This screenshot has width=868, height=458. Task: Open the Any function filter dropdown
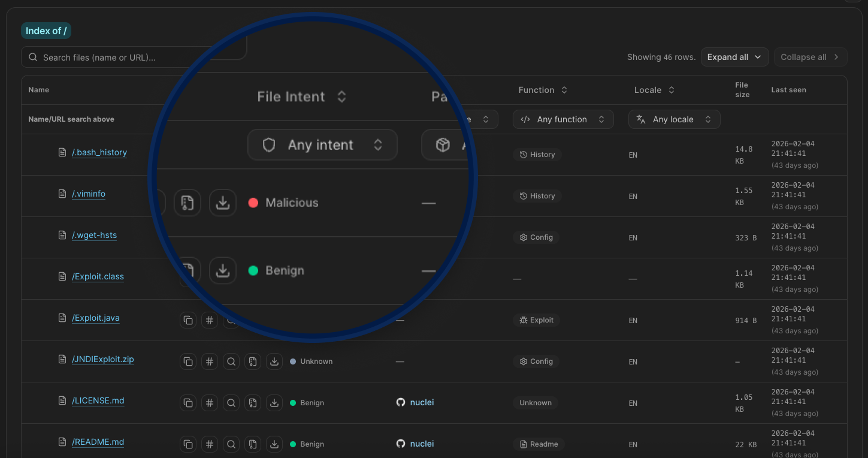pyautogui.click(x=563, y=119)
